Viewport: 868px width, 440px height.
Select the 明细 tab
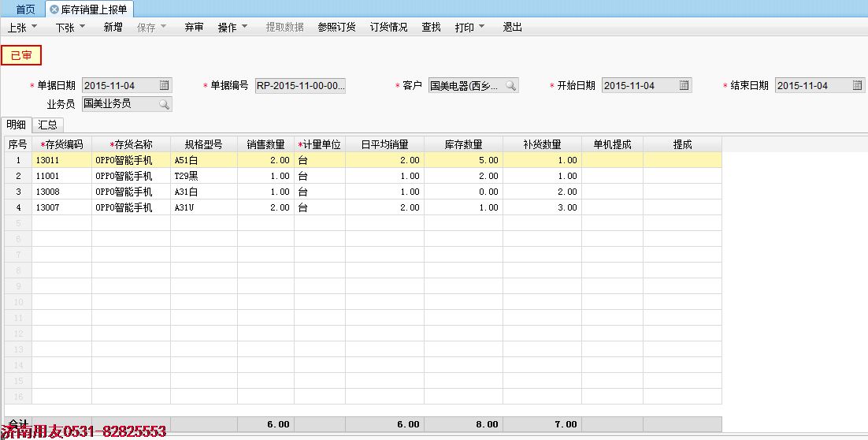pos(16,125)
